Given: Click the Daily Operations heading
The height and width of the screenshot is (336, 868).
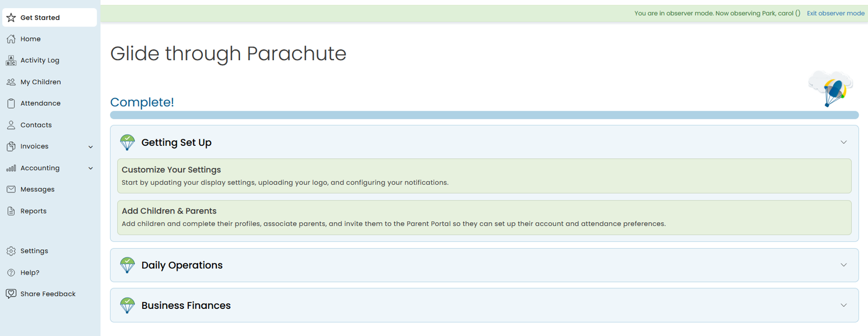Looking at the screenshot, I should click(x=182, y=265).
